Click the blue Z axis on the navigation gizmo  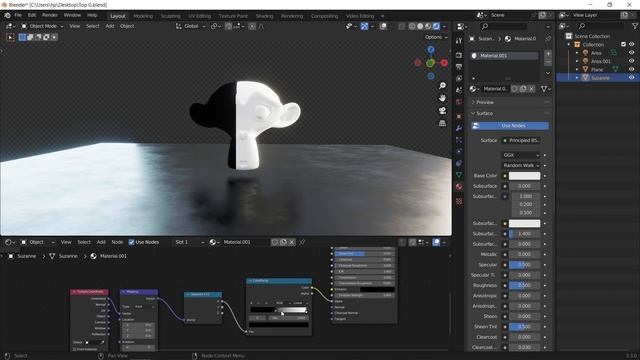tap(431, 49)
